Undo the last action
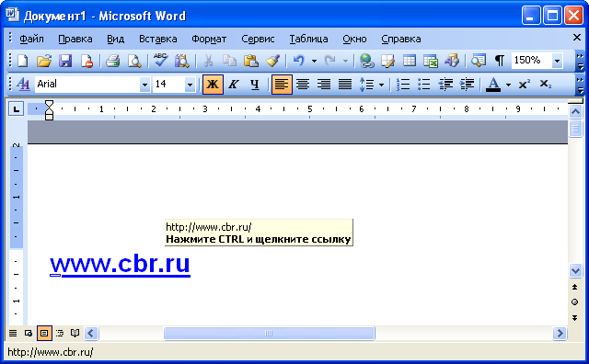Image resolution: width=589 pixels, height=364 pixels. click(x=298, y=61)
